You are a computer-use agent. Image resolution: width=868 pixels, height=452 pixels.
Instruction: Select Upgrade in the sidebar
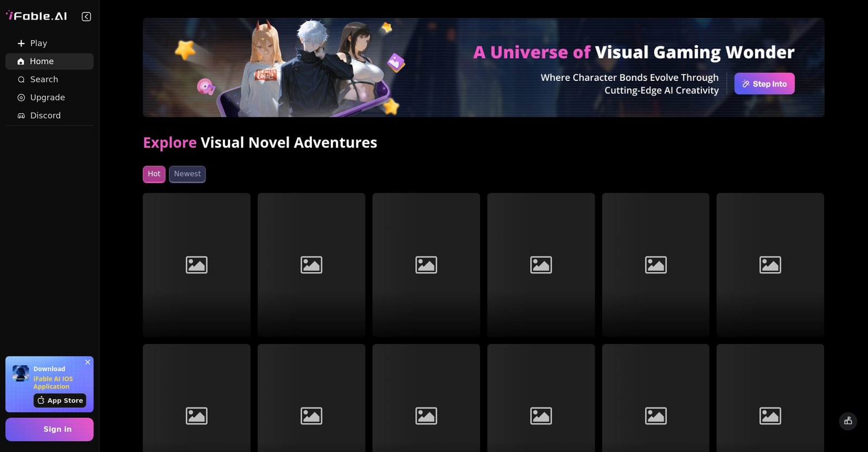pos(49,98)
